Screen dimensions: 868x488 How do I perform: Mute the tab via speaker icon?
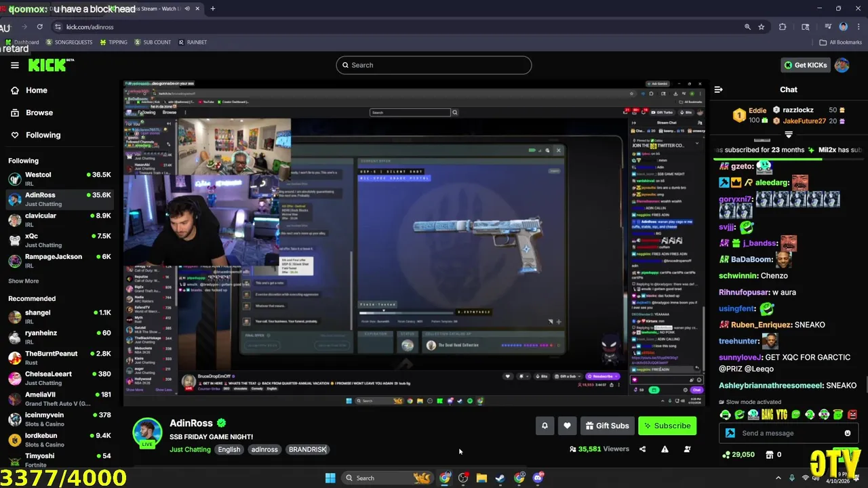(x=186, y=9)
